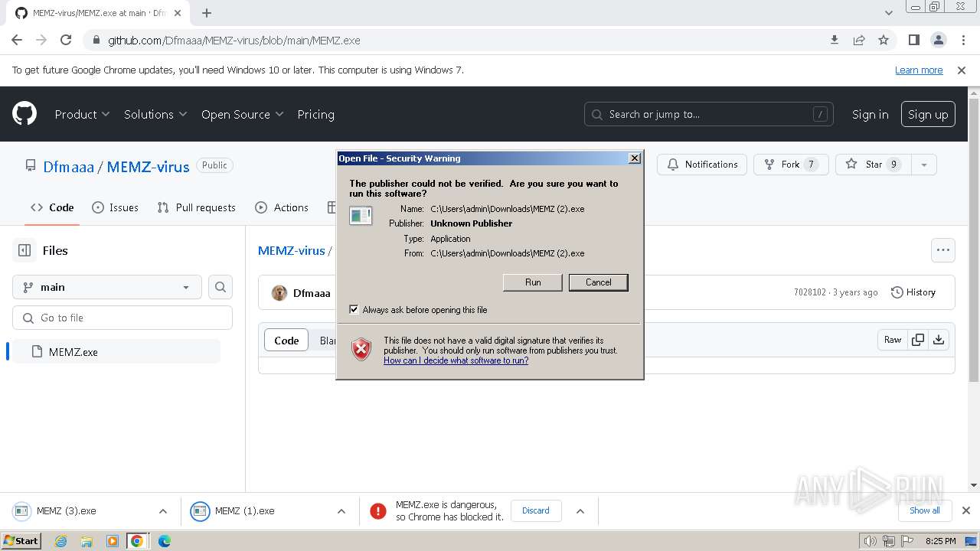
Task: Fork the repository button
Action: click(791, 165)
